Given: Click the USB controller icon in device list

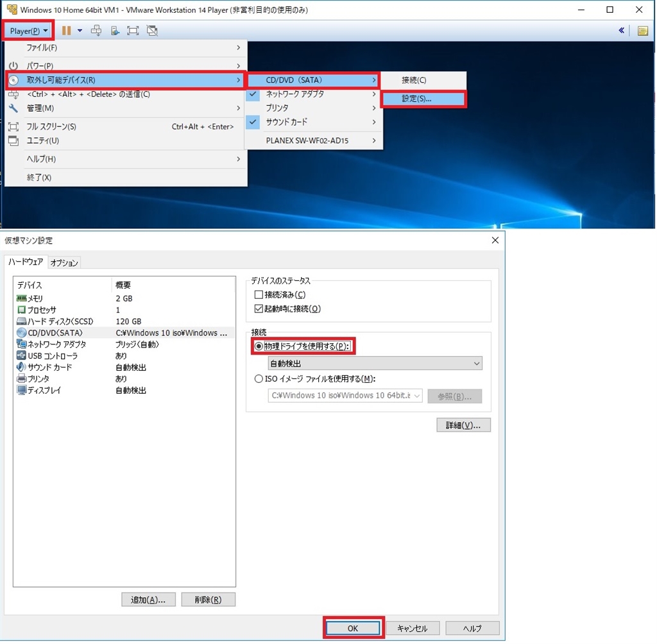Looking at the screenshot, I should click(x=21, y=356).
